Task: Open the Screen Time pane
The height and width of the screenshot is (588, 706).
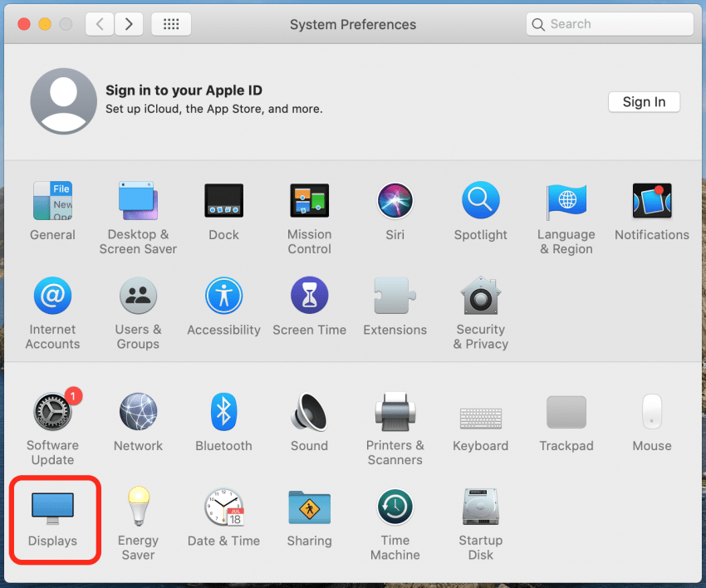Action: point(309,295)
